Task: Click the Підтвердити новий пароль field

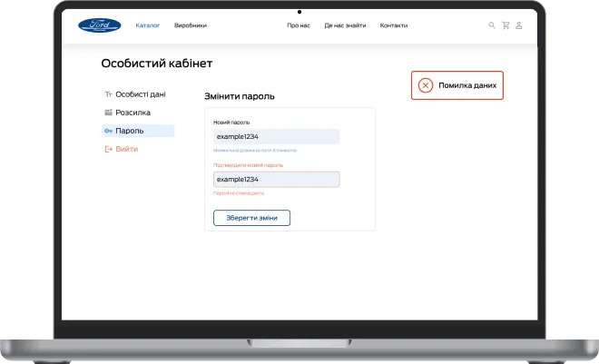Action: pos(276,180)
